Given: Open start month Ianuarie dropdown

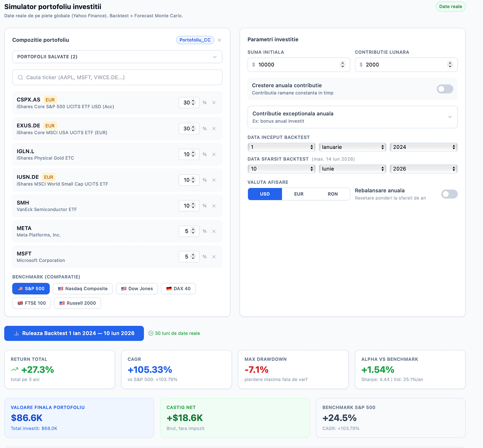Looking at the screenshot, I should point(352,147).
